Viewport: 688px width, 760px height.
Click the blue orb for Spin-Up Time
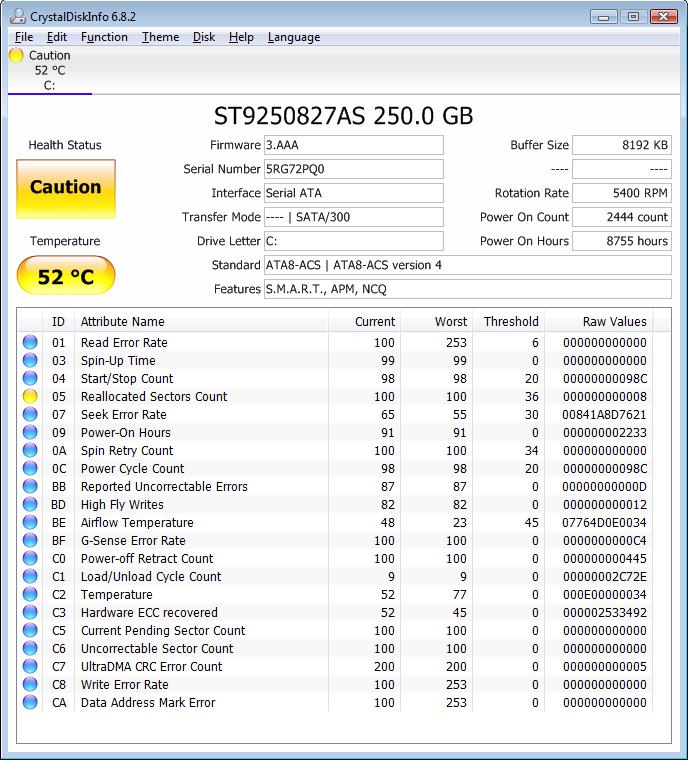(x=30, y=360)
